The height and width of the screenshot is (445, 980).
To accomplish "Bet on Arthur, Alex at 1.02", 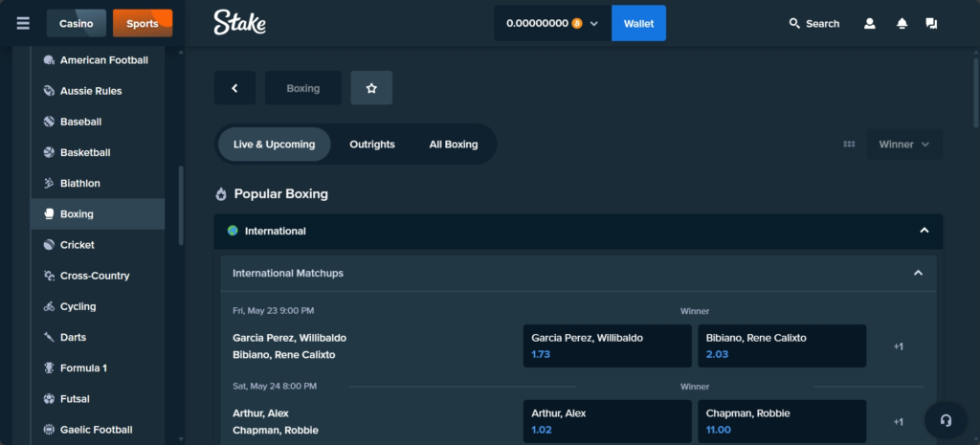I will (x=608, y=421).
